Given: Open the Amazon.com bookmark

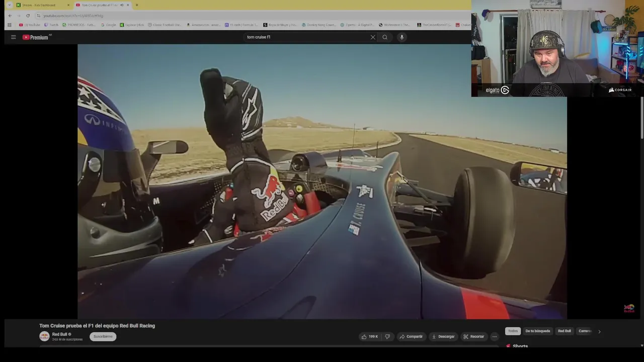Looking at the screenshot, I should 203,25.
